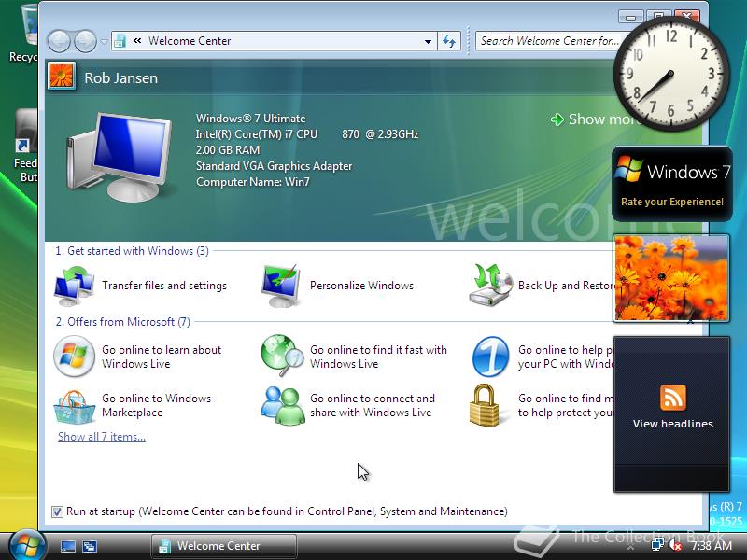Viewport: 747px width, 560px height.
Task: Click the Welcome Center address bar icon
Action: 120,41
